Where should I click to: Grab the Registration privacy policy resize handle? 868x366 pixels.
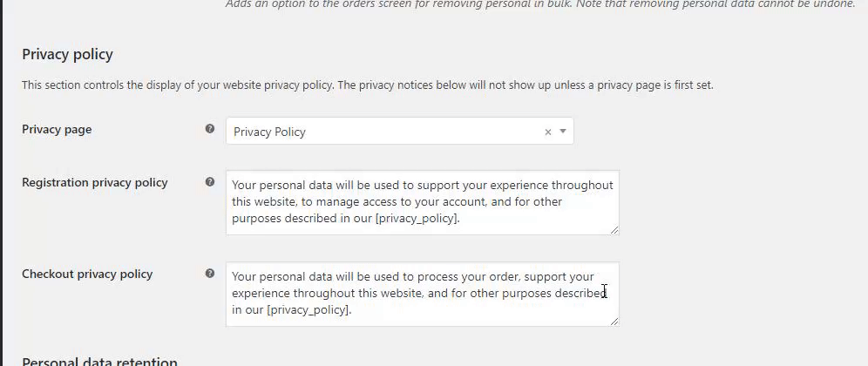tap(614, 229)
